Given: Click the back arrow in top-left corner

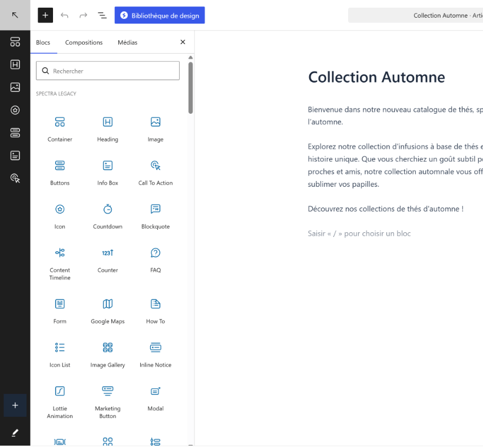Looking at the screenshot, I should [15, 15].
